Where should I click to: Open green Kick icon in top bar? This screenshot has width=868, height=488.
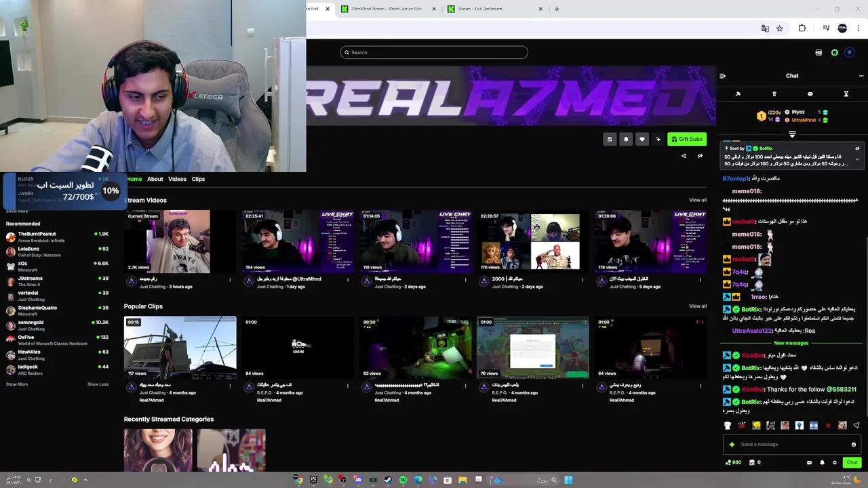(x=835, y=52)
